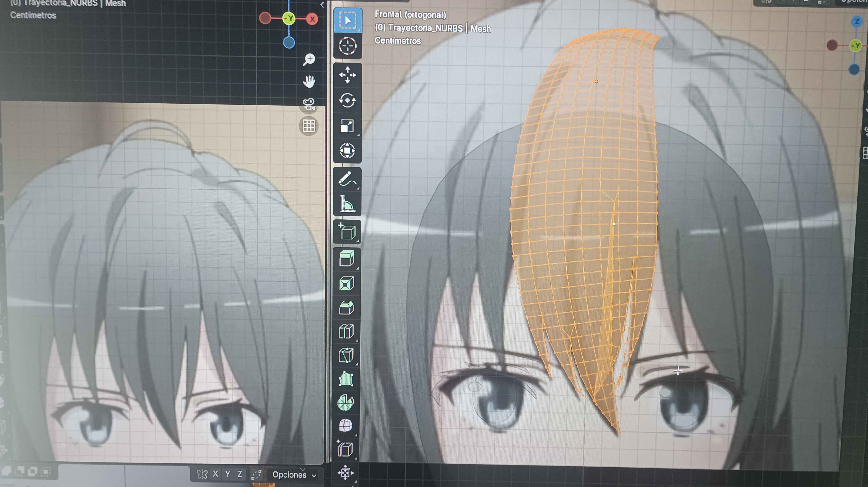
Task: Click the zoom magnifier in left viewport
Action: 309,60
